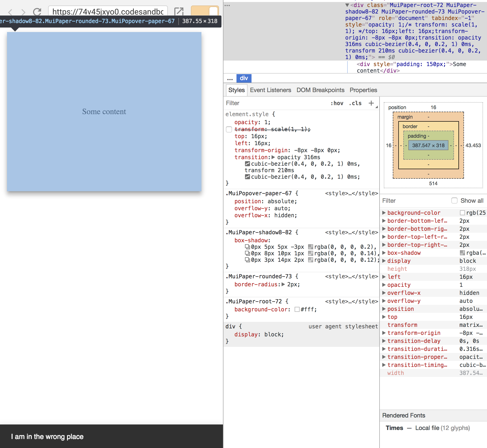Click the browser forward navigation arrow
The image size is (487, 448).
coord(23,12)
